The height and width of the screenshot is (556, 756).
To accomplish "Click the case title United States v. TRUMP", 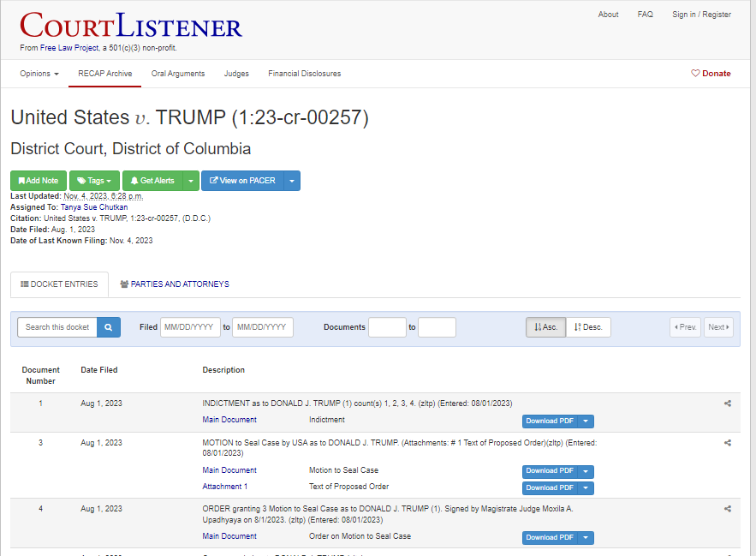I will tap(189, 117).
